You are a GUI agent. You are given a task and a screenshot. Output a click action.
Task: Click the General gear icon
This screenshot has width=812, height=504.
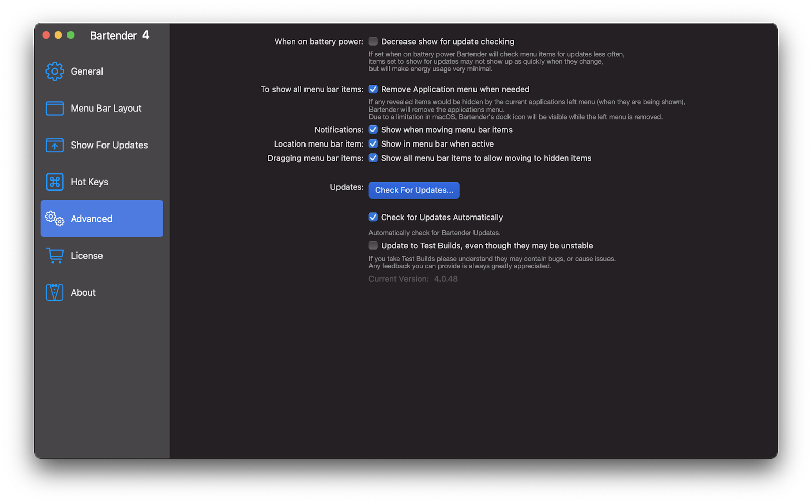coord(55,71)
